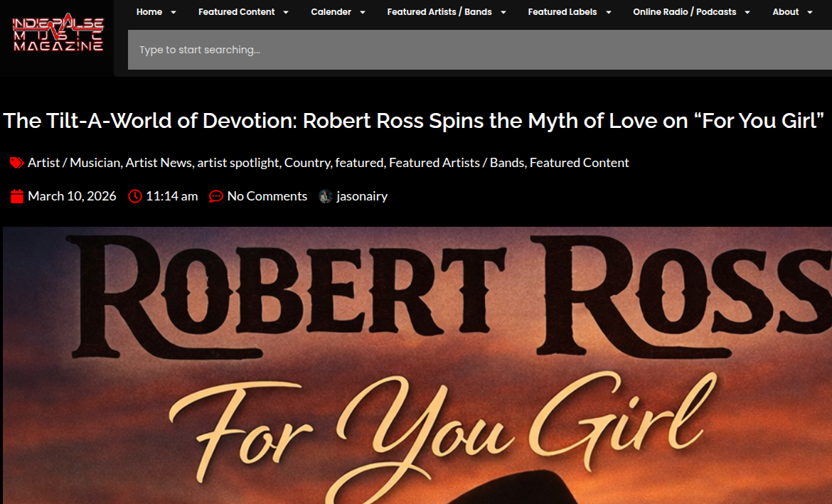Click the red tag icon beside categories
The height and width of the screenshot is (504, 832).
pyautogui.click(x=17, y=163)
